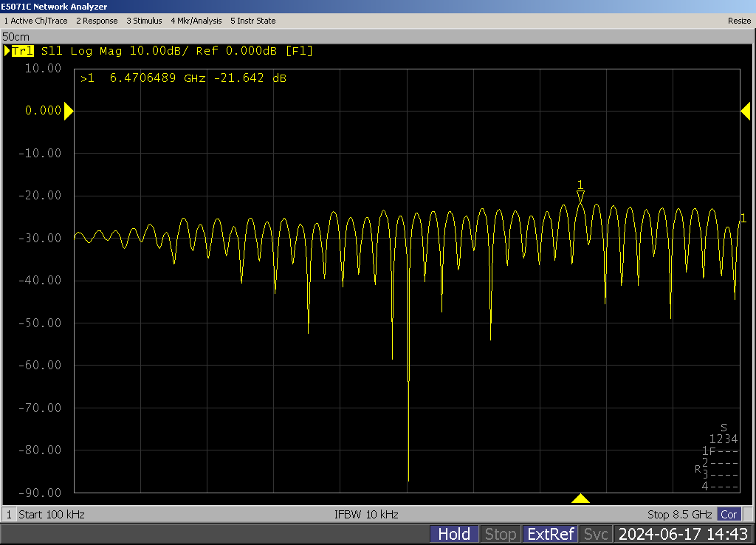Expand the 3 Stimulus menu
Screen dimensions: 756x545
point(144,21)
